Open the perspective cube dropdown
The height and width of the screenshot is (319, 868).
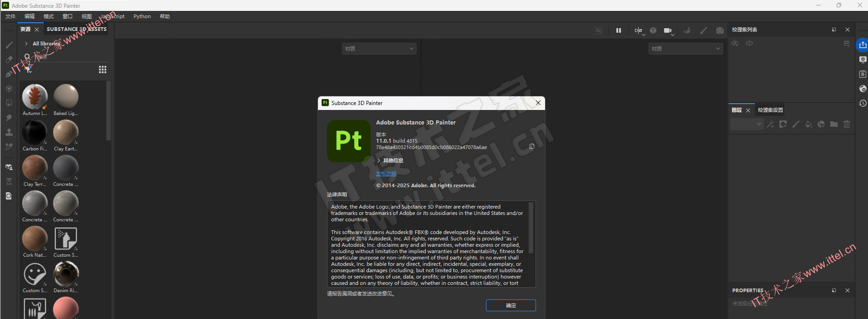point(653,30)
